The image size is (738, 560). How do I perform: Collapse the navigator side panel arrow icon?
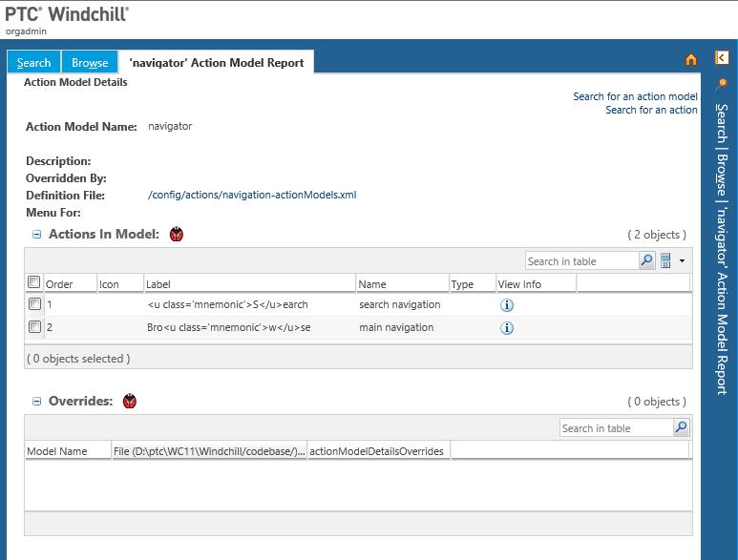(x=721, y=57)
